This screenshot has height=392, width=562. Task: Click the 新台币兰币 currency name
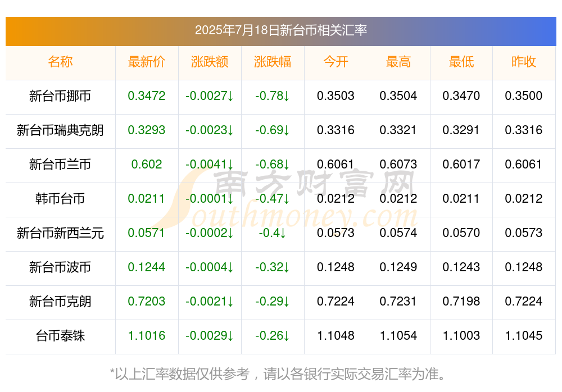(60, 165)
